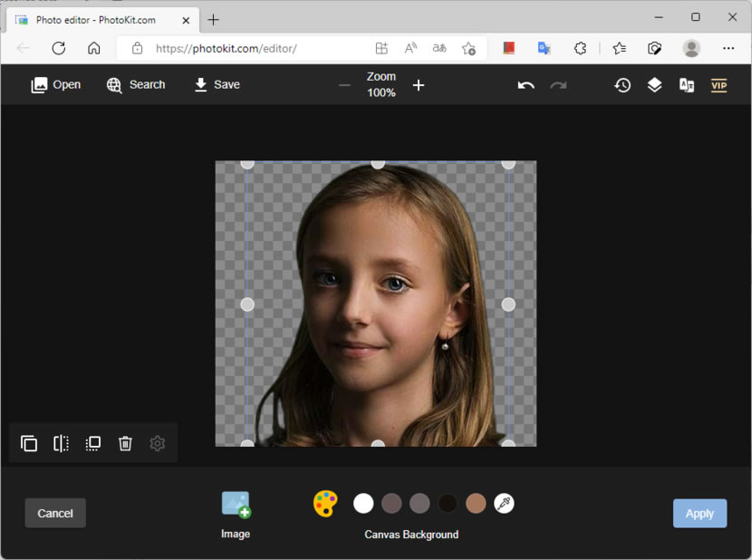The width and height of the screenshot is (752, 560).
Task: Zoom out with the minus button
Action: pyautogui.click(x=344, y=85)
